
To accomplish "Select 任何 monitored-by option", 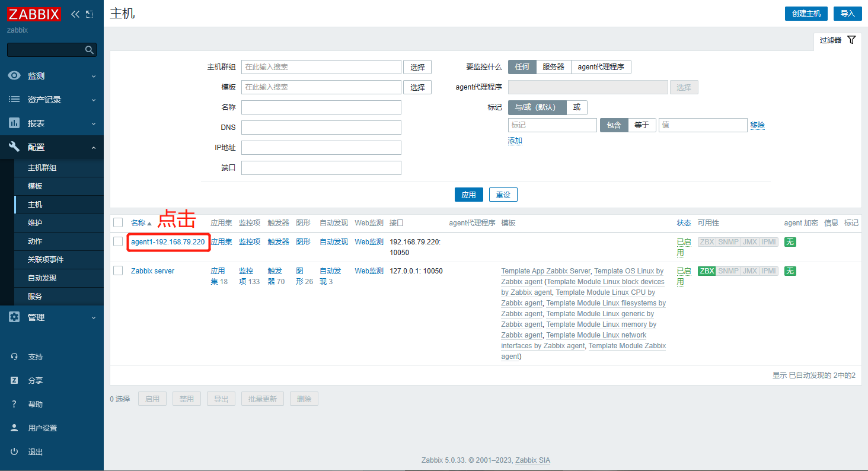I will (522, 67).
